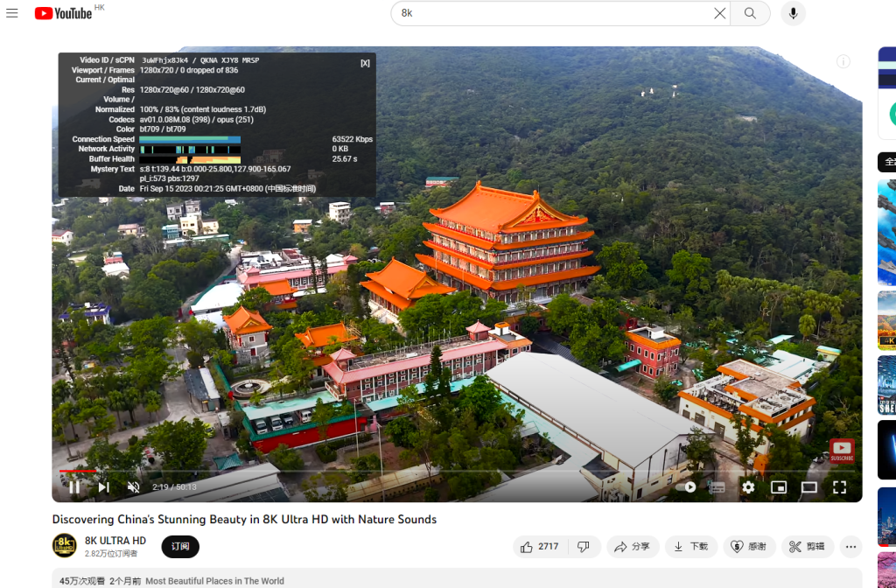
Task: Go to the YouTube home logo
Action: (64, 13)
